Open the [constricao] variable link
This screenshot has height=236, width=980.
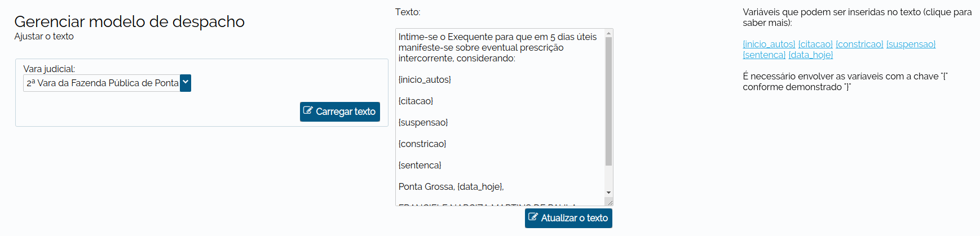tap(859, 44)
